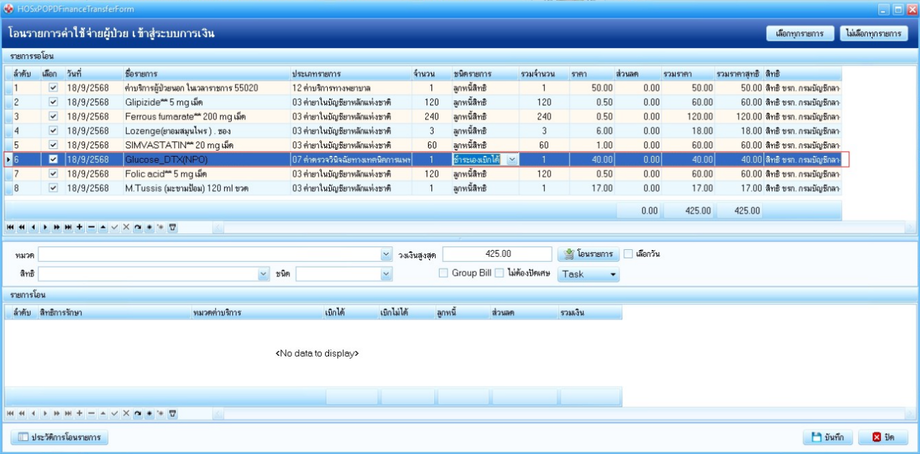Viewport: 920px width, 454px height.
Task: Uncheck the Glucose_DTX(NPO) row checkbox
Action: [x=53, y=159]
